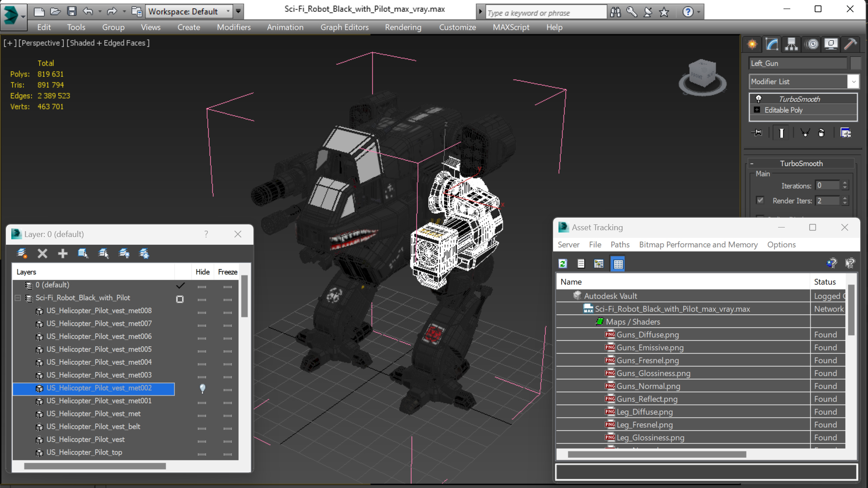Open quick access toolbar customize arrow
Viewport: 868px width, 488px height.
coord(238,11)
